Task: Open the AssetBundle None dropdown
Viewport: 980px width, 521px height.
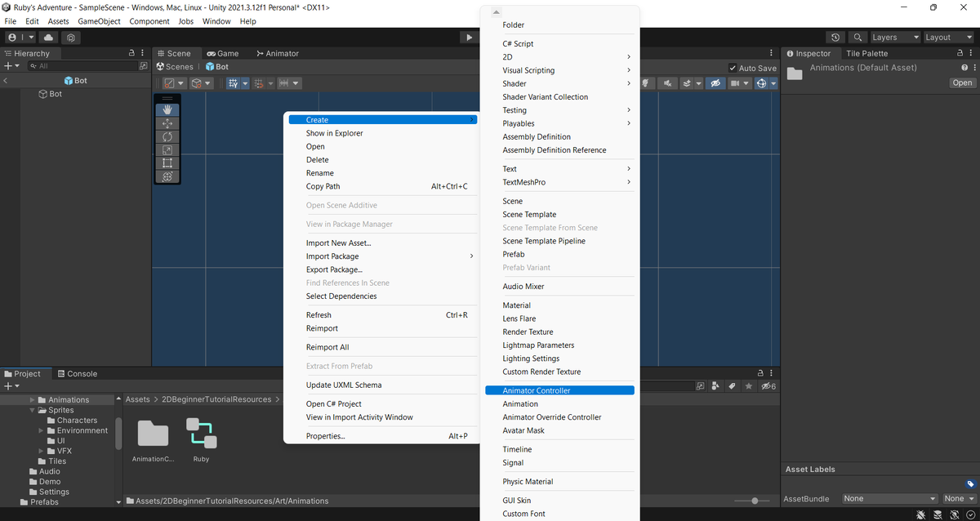Action: (889, 498)
